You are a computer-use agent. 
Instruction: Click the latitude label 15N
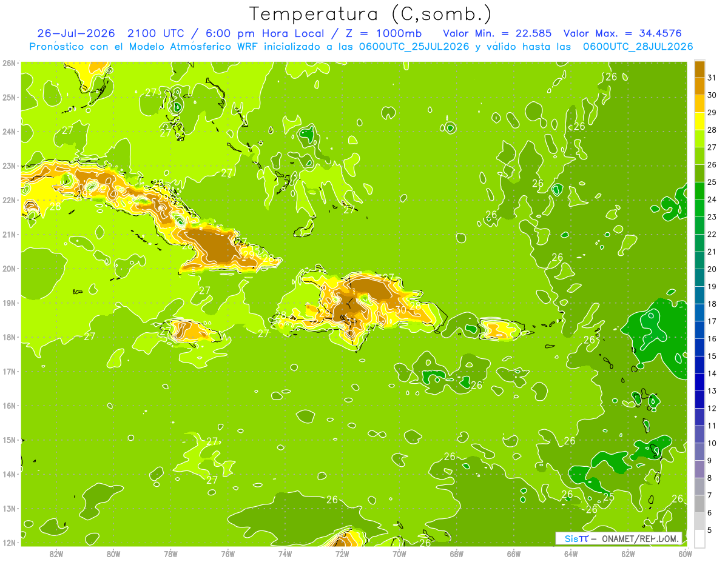click(x=9, y=440)
